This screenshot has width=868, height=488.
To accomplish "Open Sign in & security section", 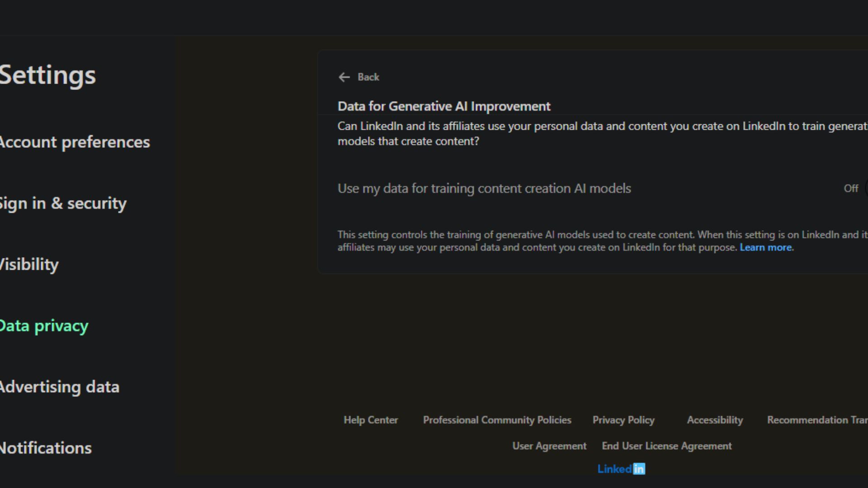I will 63,203.
